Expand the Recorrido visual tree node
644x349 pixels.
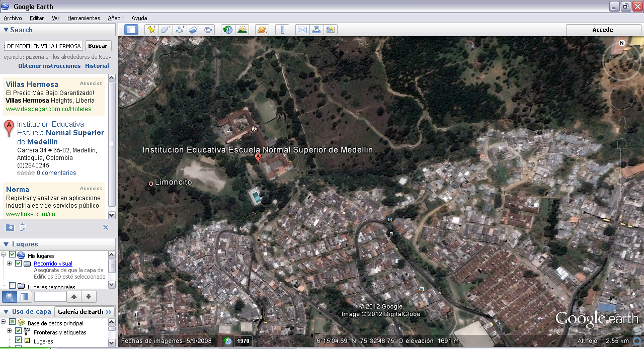(9, 264)
